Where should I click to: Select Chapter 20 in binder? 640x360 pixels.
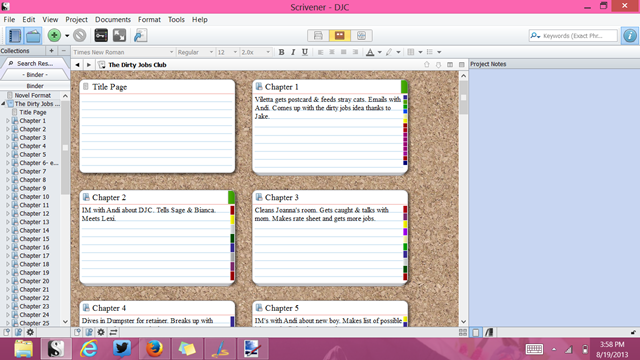[34, 281]
